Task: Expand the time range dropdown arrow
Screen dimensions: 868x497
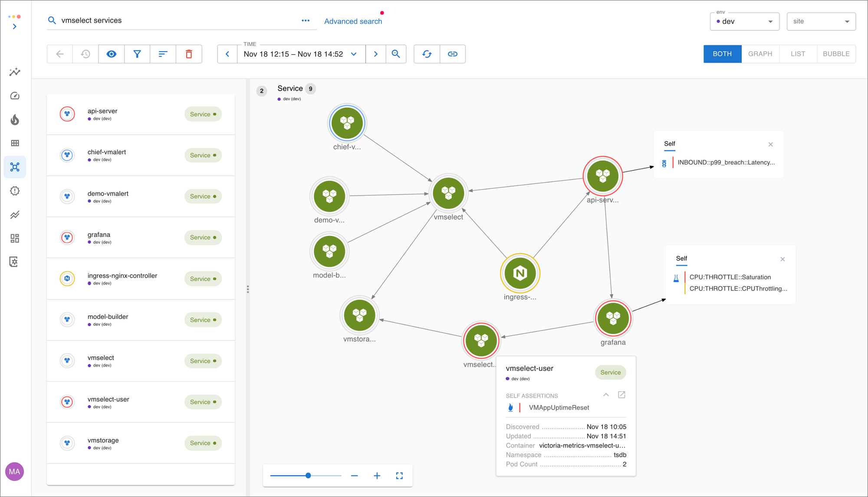Action: pos(354,54)
